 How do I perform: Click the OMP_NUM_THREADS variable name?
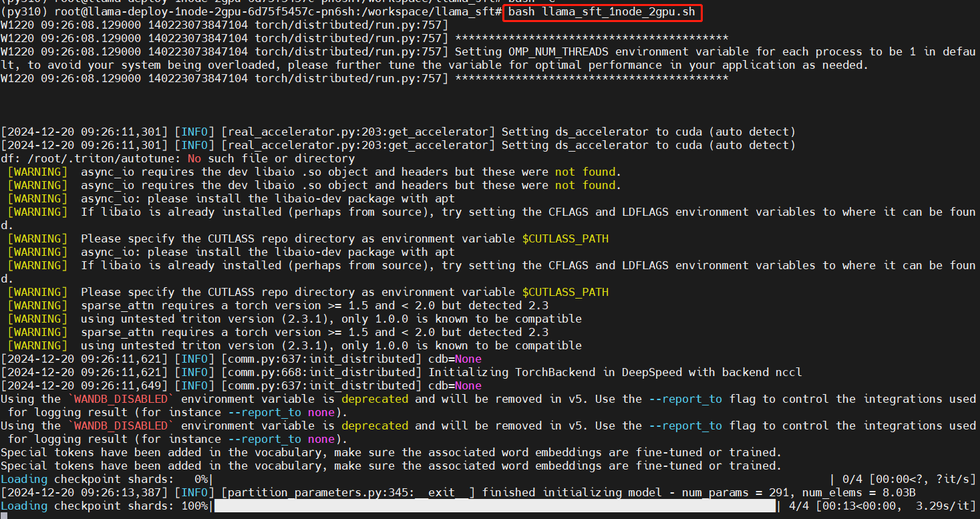[x=558, y=51]
